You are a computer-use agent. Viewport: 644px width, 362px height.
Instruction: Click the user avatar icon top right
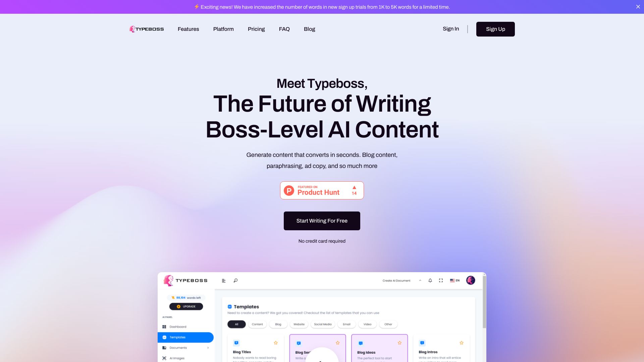click(x=471, y=280)
